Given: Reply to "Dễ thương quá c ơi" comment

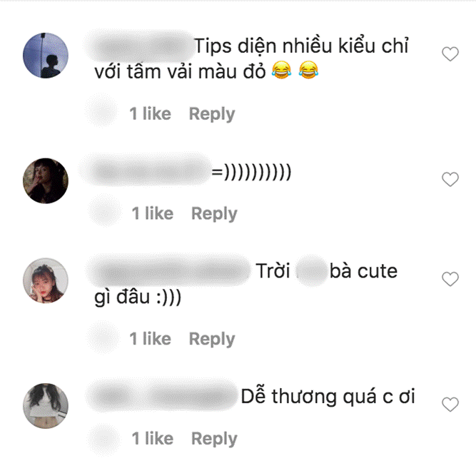Looking at the screenshot, I should pos(214,439).
